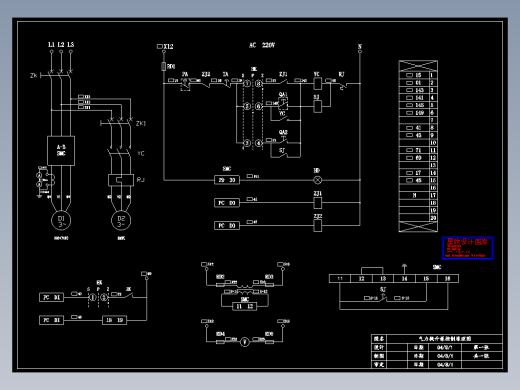Click terminal strip row numbered 8

point(418,128)
